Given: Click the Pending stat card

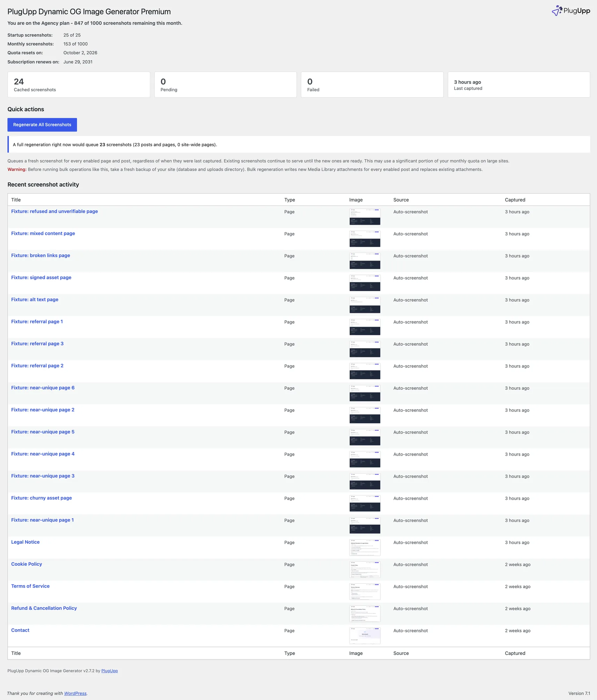Looking at the screenshot, I should pos(226,85).
